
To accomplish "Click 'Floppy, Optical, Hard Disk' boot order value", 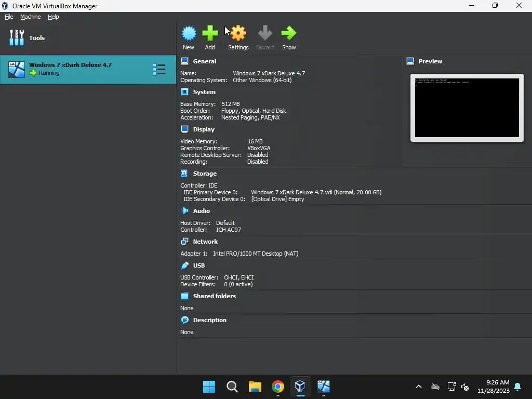I will coord(254,111).
